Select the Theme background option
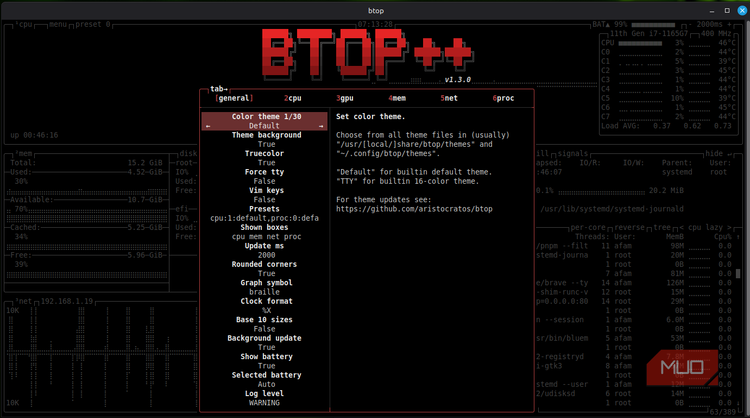The image size is (750, 418). point(266,135)
